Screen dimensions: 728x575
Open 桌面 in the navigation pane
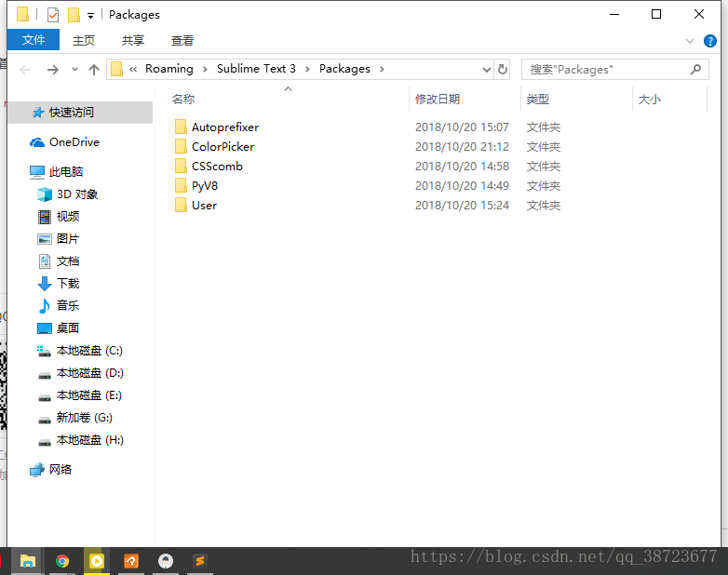click(x=68, y=328)
